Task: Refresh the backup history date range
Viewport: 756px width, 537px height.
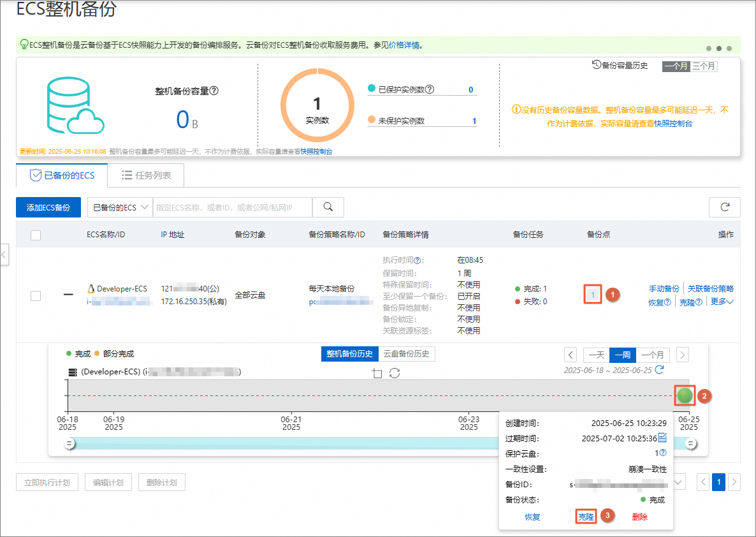Action: (660, 370)
